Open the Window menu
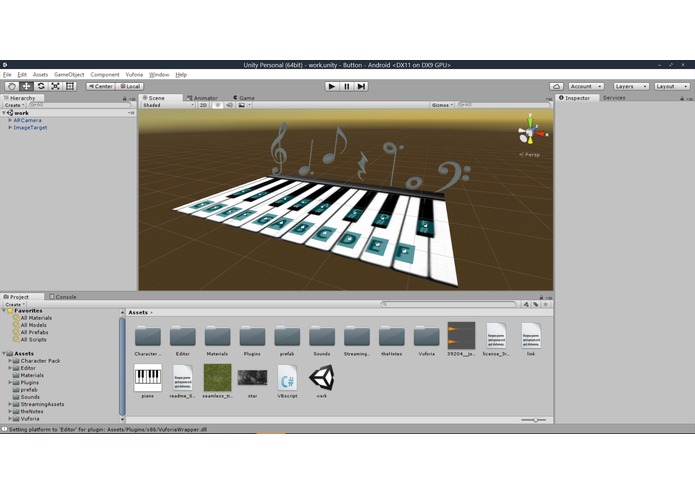This screenshot has height=494, width=695. pyautogui.click(x=159, y=74)
